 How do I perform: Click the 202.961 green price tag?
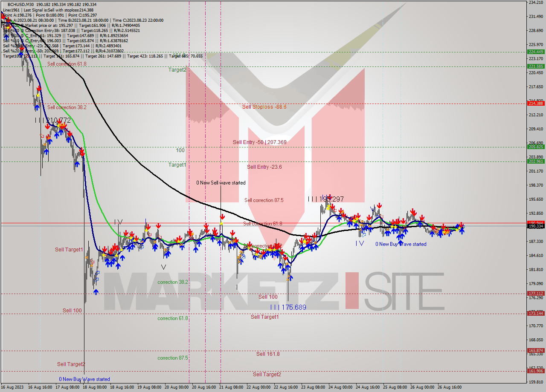coord(536,161)
